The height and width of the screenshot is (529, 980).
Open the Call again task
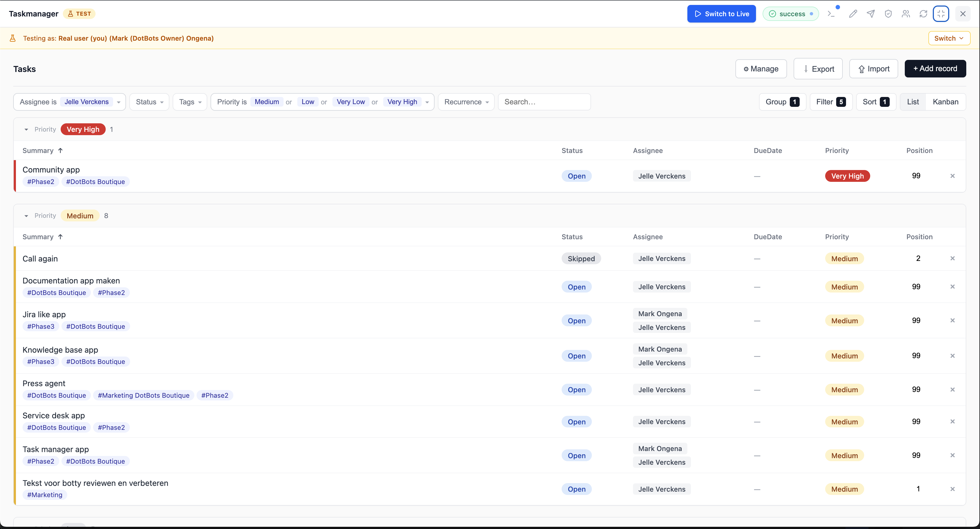click(x=40, y=259)
